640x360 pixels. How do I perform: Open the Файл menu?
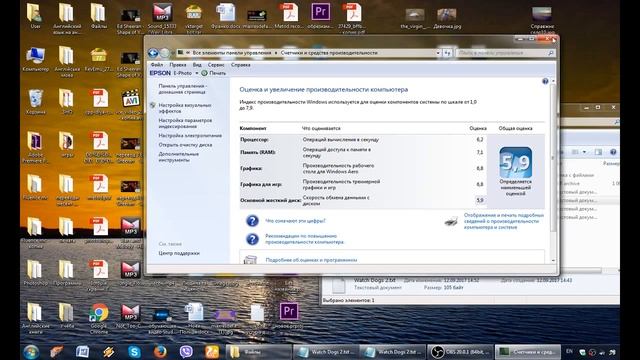(x=157, y=65)
